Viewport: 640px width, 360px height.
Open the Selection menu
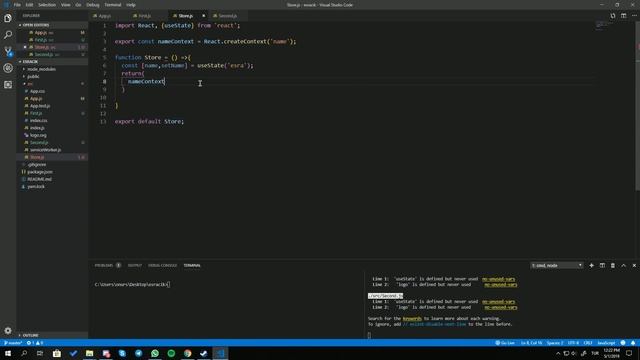pos(47,5)
